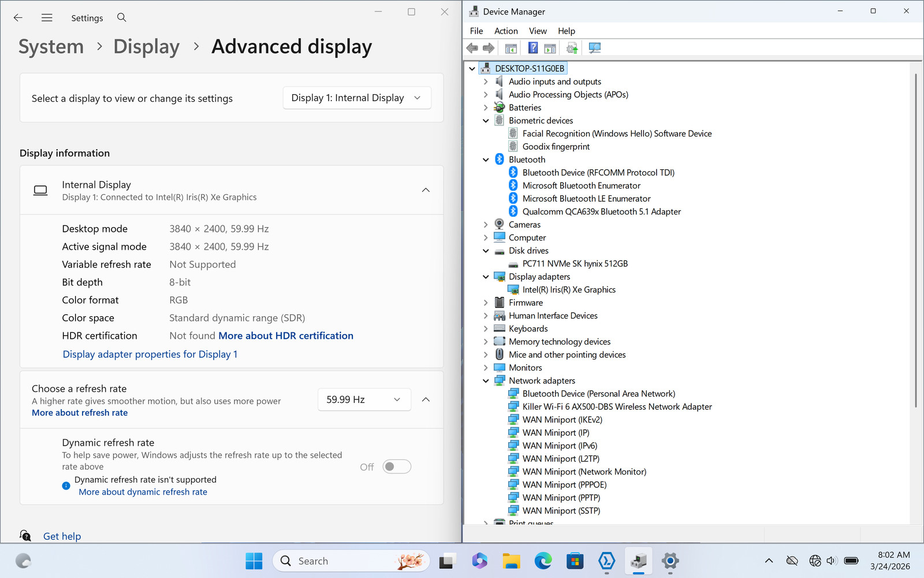Select Facial Recognition (Windows Hello) Software Device
The height and width of the screenshot is (578, 924).
coord(617,134)
